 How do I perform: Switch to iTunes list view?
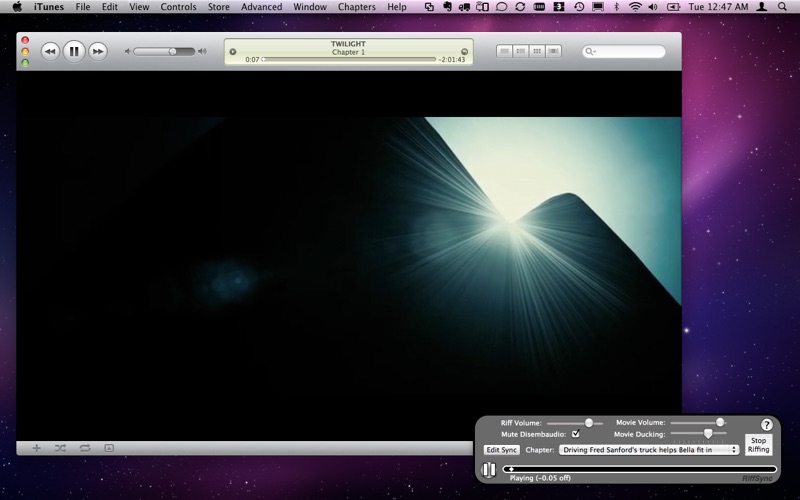(505, 51)
